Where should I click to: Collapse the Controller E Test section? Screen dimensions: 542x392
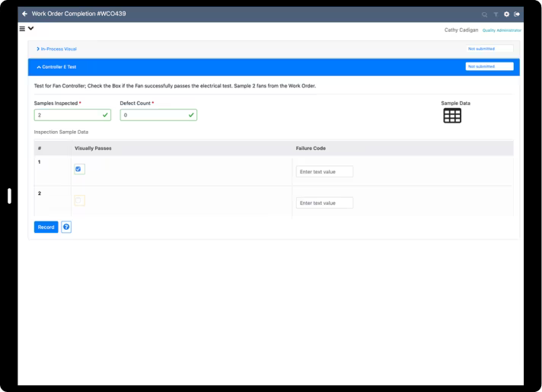(x=56, y=66)
